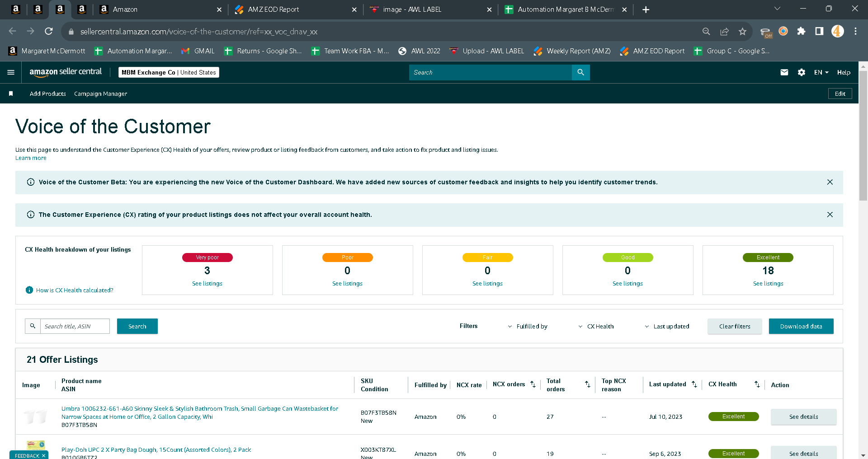Open the Help menu
The image size is (868, 459).
[844, 72]
